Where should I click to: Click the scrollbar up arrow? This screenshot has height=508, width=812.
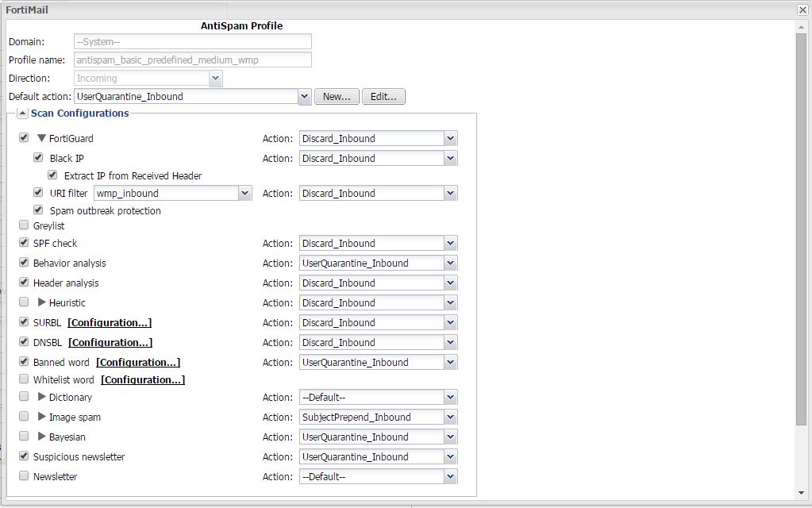801,27
